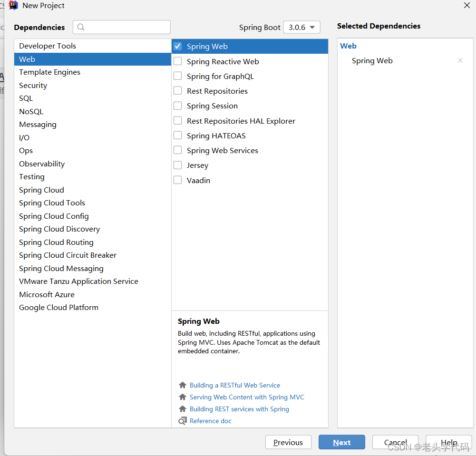Enable Spring HATEOAS dependency
The height and width of the screenshot is (456, 476).
pyautogui.click(x=177, y=136)
